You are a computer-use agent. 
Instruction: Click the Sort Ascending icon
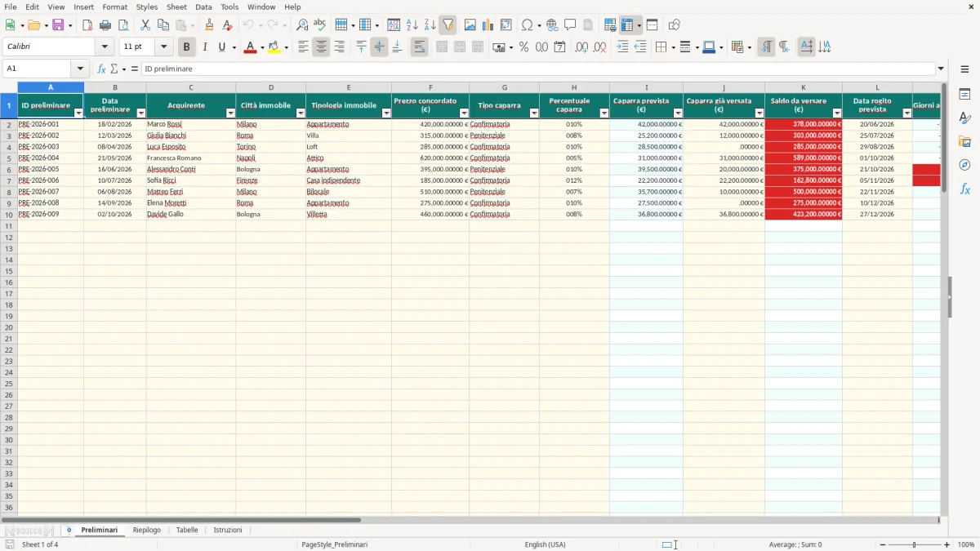coord(412,25)
